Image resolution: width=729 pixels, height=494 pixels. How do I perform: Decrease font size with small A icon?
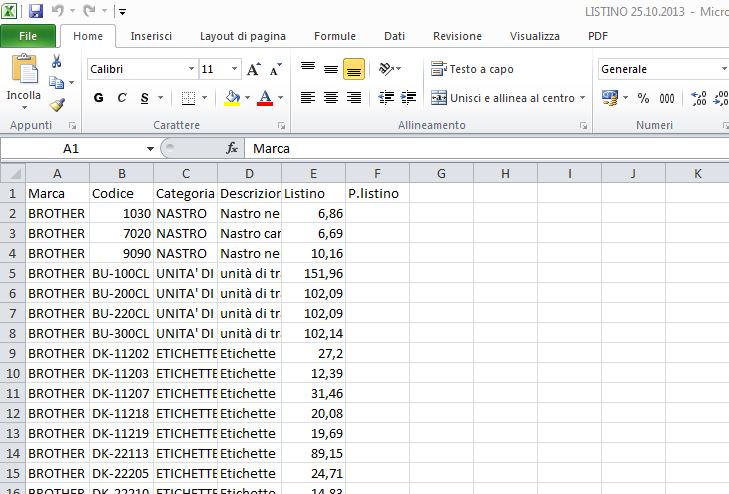click(275, 69)
